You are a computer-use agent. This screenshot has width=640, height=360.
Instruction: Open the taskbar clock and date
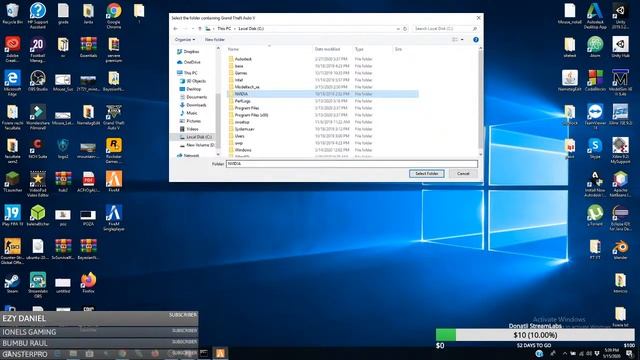click(x=611, y=353)
